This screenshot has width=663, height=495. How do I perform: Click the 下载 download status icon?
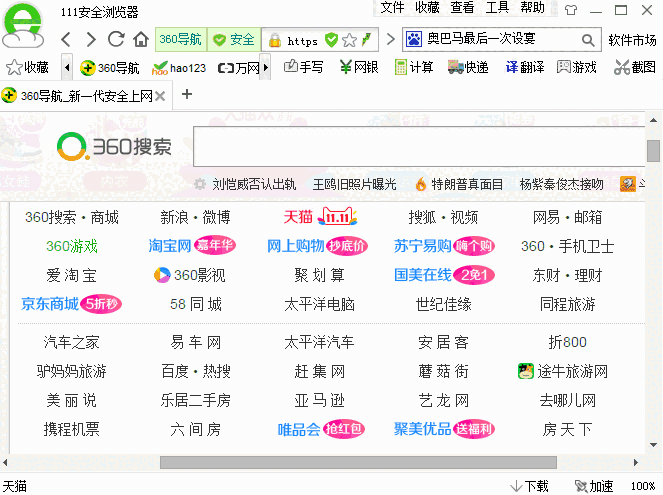coord(529,486)
